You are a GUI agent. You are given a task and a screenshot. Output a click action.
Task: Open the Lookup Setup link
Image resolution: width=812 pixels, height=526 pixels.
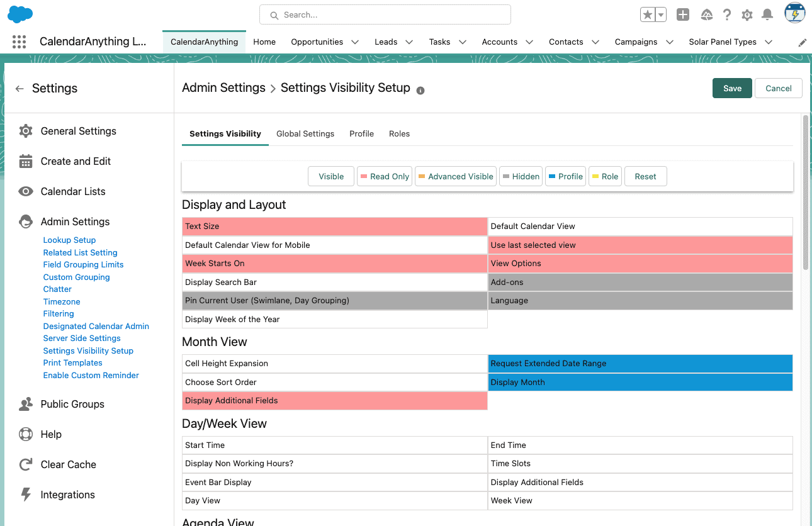[69, 240]
